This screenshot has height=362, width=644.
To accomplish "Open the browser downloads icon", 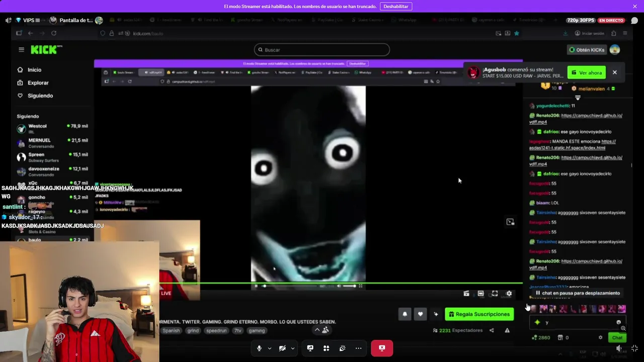I will coord(565,33).
